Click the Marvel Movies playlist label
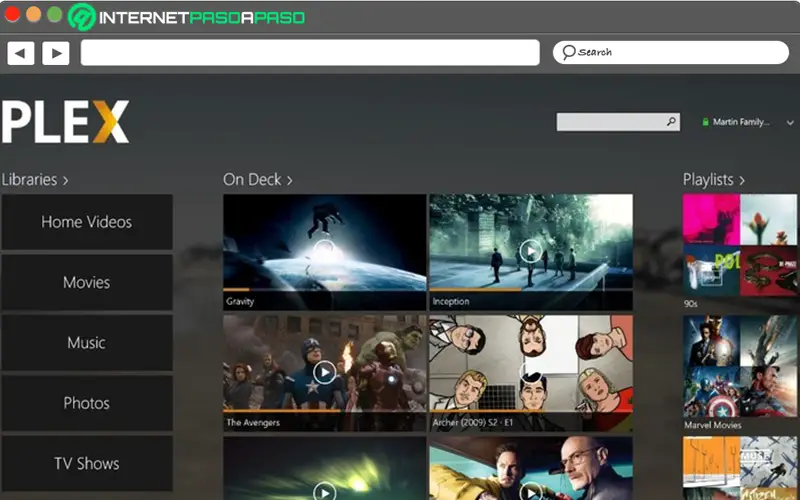 713,425
